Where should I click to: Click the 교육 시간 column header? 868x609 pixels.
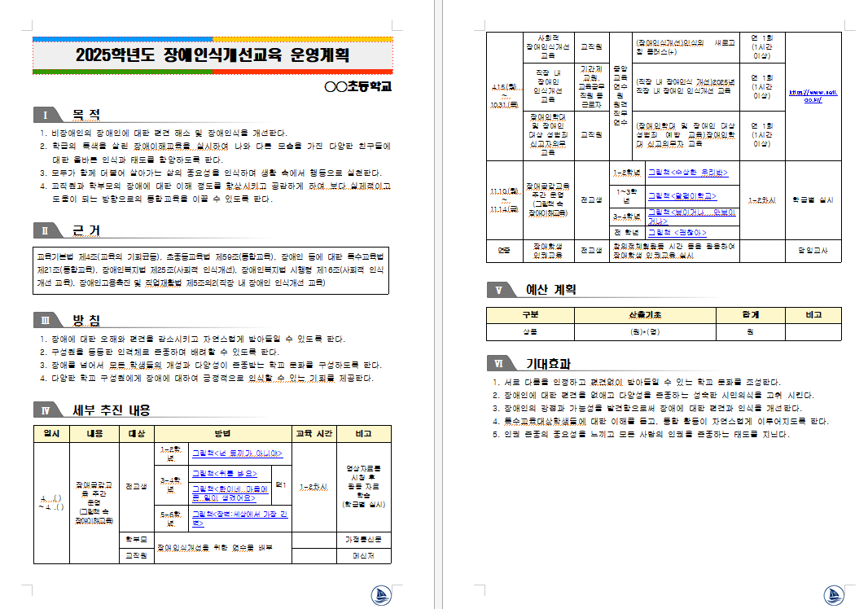[x=314, y=433]
